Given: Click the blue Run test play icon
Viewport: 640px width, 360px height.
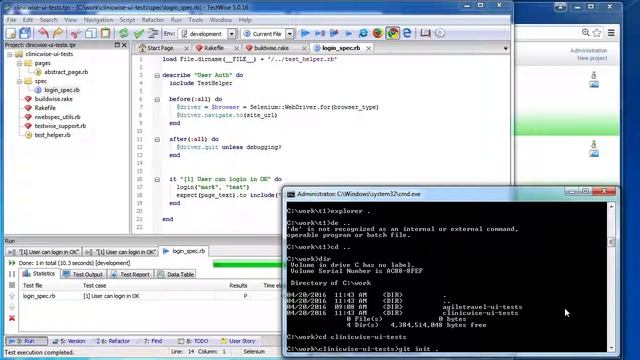Looking at the screenshot, I should [305, 33].
